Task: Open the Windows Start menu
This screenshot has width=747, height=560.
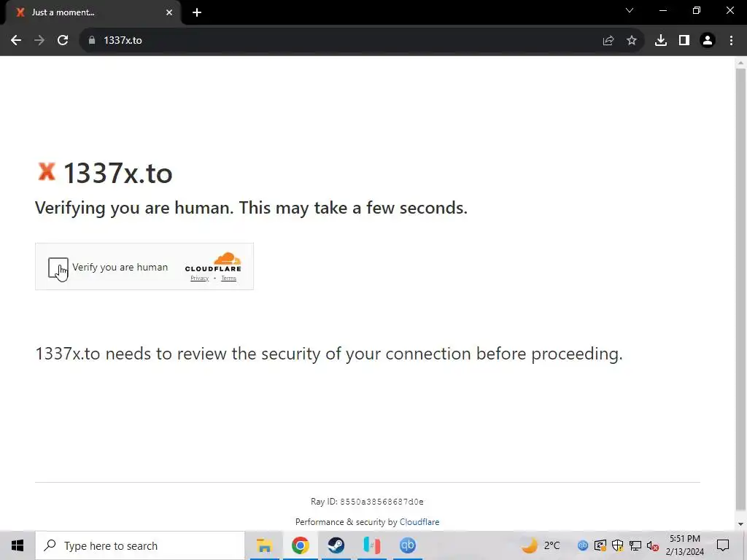Action: coord(18,545)
